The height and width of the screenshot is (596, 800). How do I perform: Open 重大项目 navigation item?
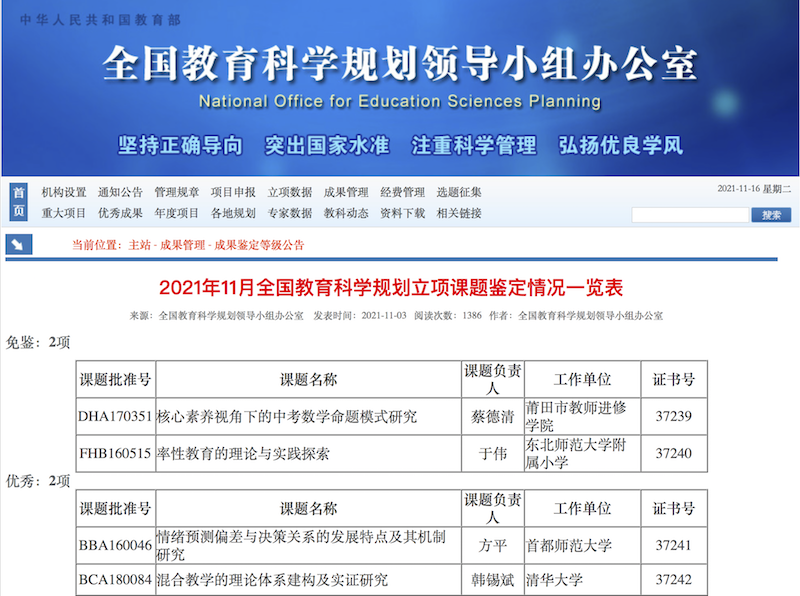pos(64,213)
